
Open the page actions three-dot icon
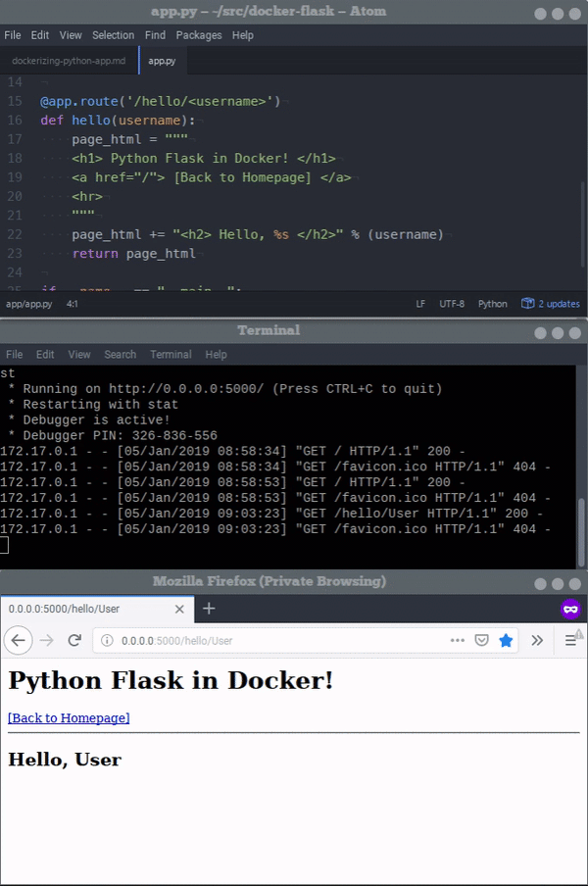coord(458,640)
